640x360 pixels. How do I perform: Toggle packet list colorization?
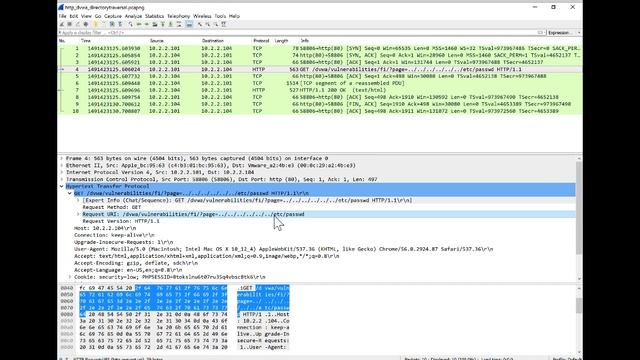tap(189, 24)
